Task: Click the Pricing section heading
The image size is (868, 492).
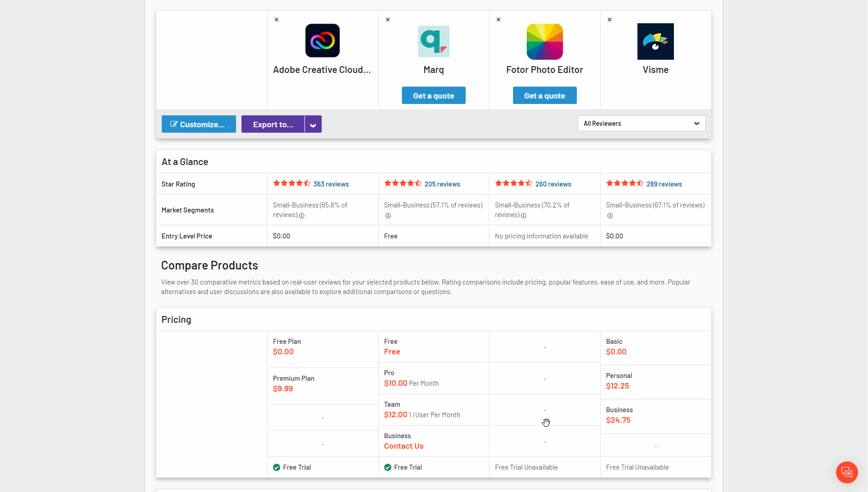Action: (176, 320)
